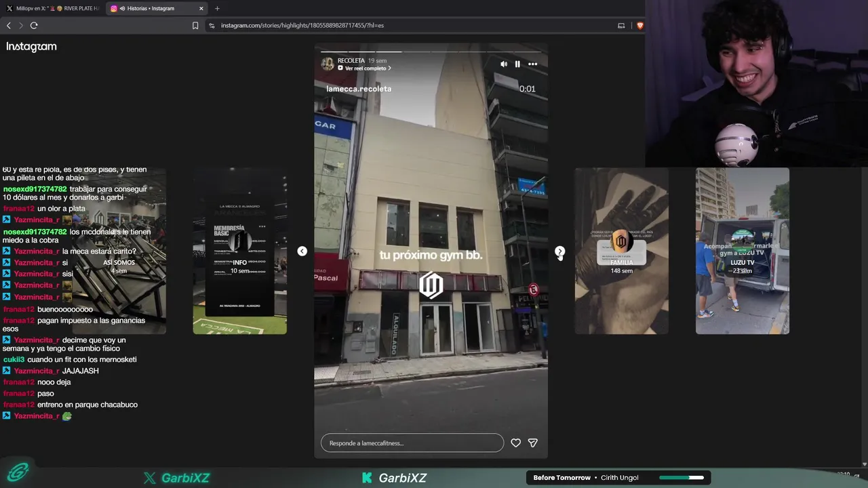The image size is (868, 488).
Task: Share the story with the paper plane icon
Action: [533, 443]
